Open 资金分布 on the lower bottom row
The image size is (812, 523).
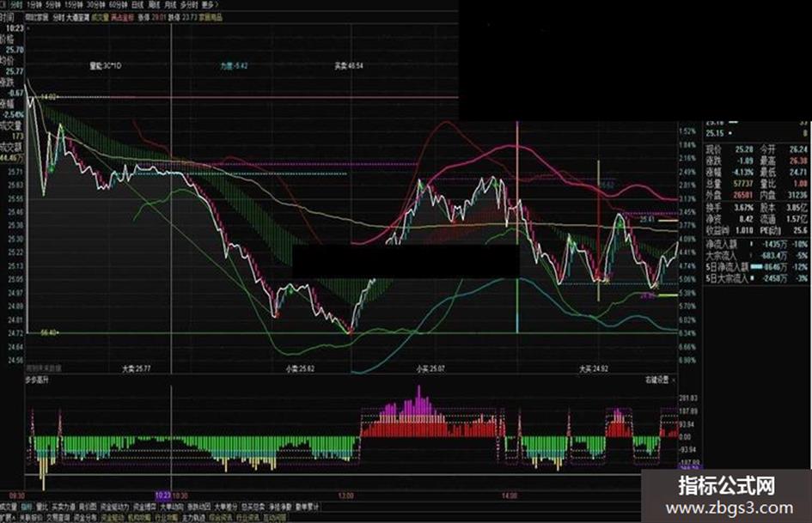pos(85,517)
